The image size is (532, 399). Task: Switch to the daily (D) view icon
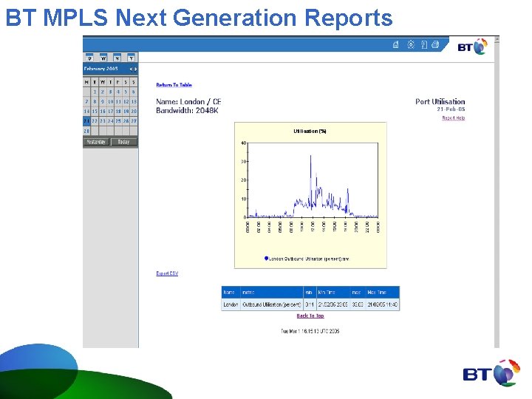point(89,58)
